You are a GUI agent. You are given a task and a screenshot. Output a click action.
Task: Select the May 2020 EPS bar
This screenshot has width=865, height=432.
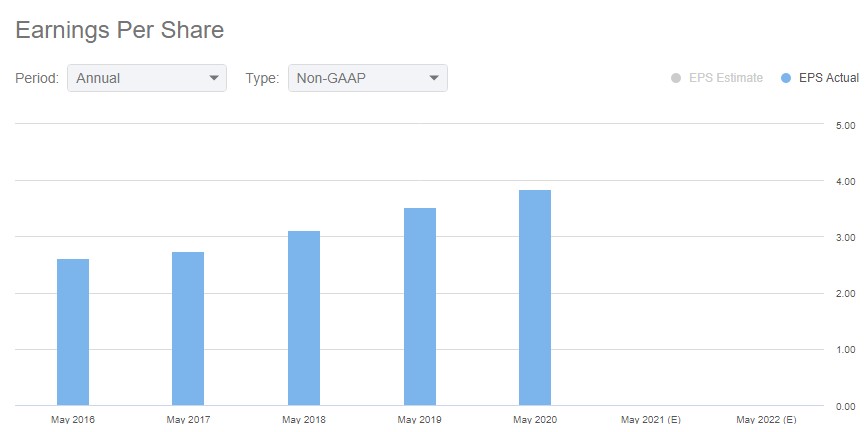[x=535, y=298]
